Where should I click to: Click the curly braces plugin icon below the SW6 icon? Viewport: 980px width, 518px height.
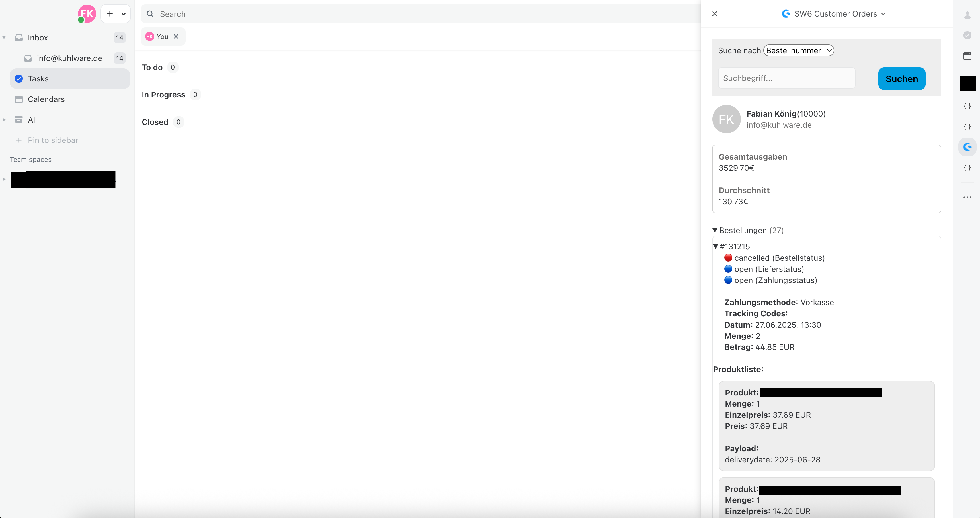[967, 168]
